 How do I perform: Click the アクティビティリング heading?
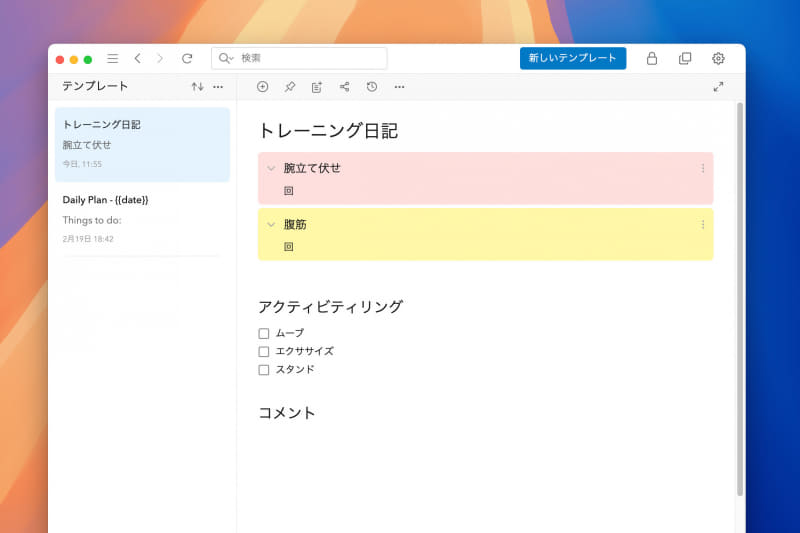coord(331,307)
